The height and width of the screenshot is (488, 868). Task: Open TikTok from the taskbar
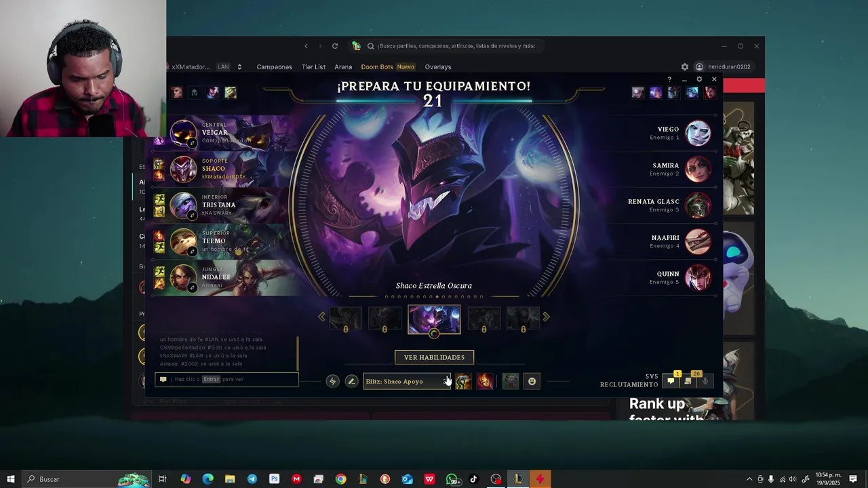tap(473, 479)
